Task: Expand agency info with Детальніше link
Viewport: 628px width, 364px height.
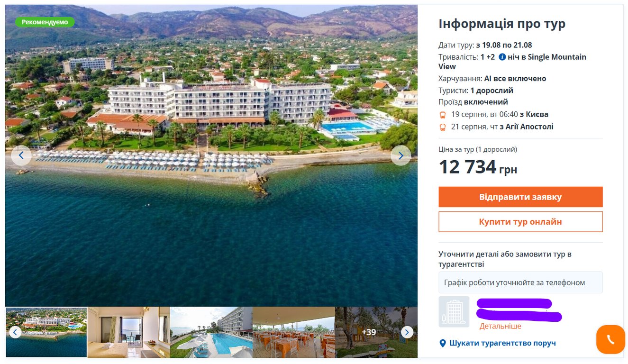Action: (x=500, y=326)
